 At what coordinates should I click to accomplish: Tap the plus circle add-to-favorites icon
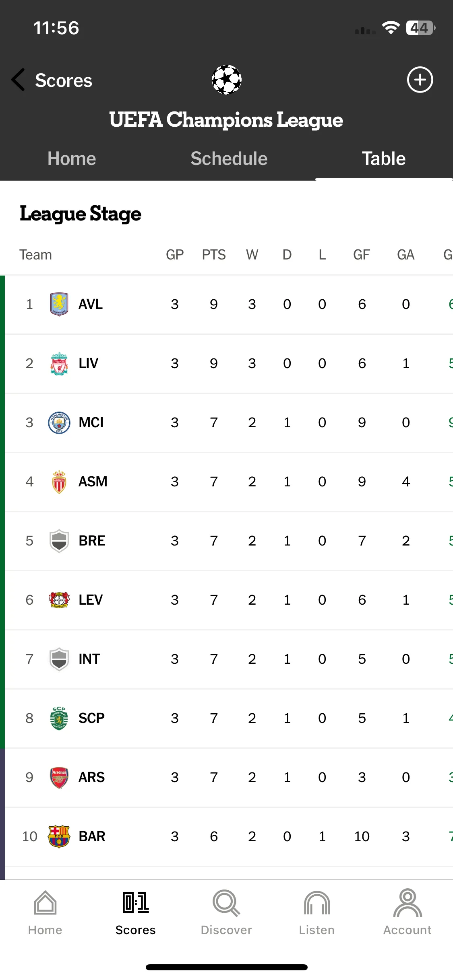click(420, 80)
